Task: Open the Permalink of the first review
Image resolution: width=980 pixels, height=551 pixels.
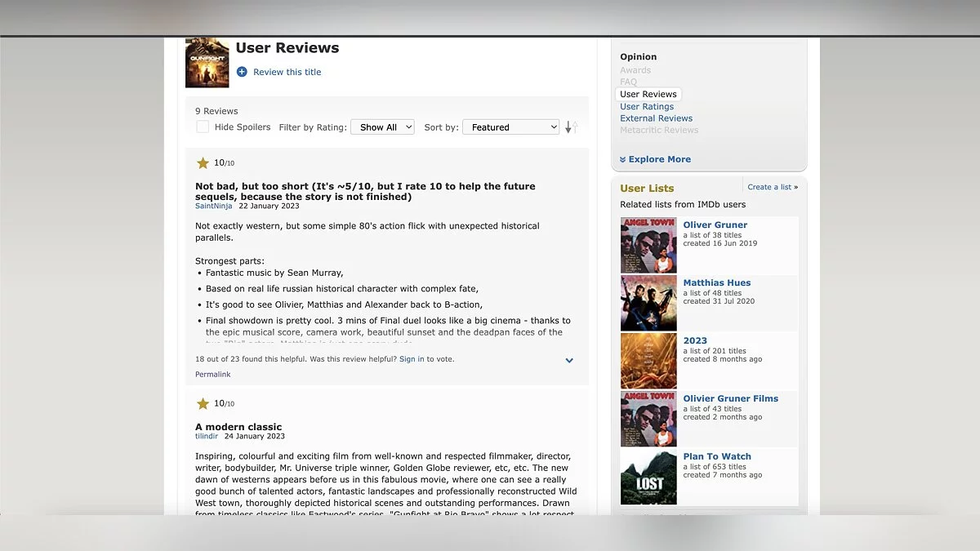Action: pyautogui.click(x=212, y=375)
